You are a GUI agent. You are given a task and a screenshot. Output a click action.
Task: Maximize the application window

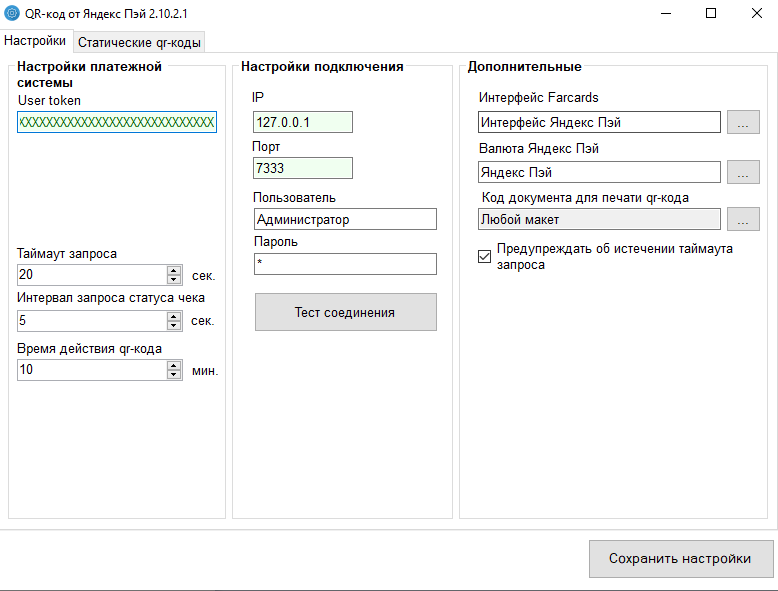[711, 13]
